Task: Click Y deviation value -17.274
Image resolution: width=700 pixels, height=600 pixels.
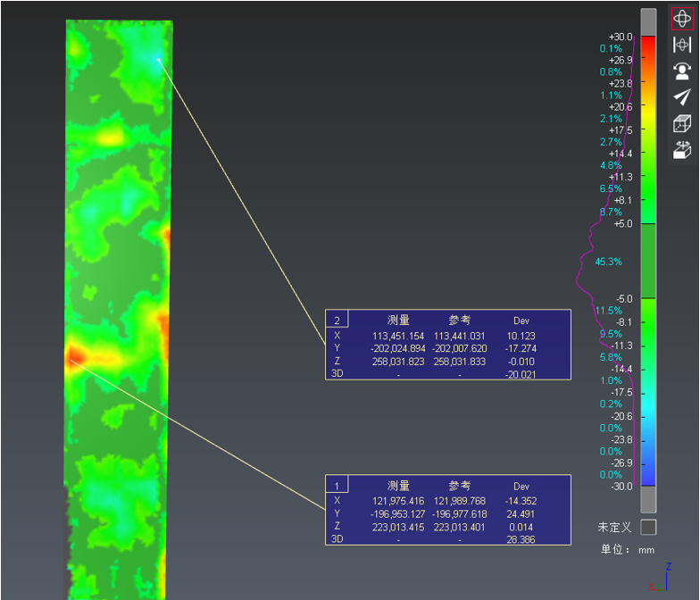Action: pyautogui.click(x=521, y=348)
